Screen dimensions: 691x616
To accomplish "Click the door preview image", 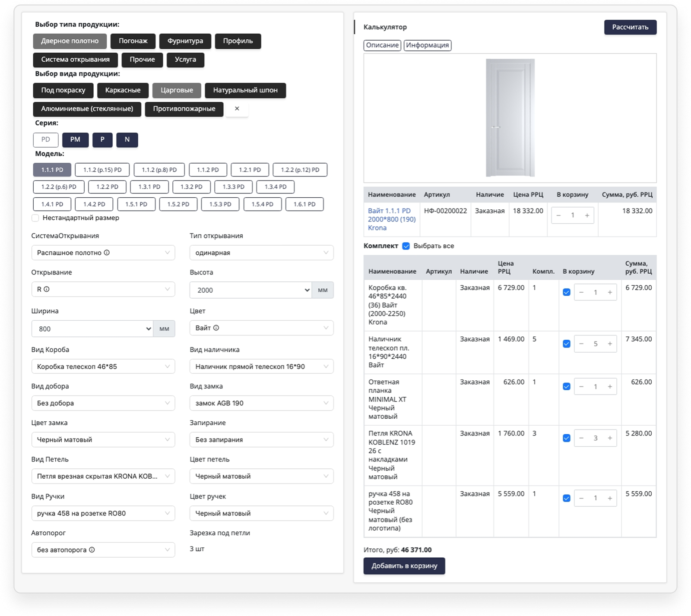I will click(x=510, y=118).
